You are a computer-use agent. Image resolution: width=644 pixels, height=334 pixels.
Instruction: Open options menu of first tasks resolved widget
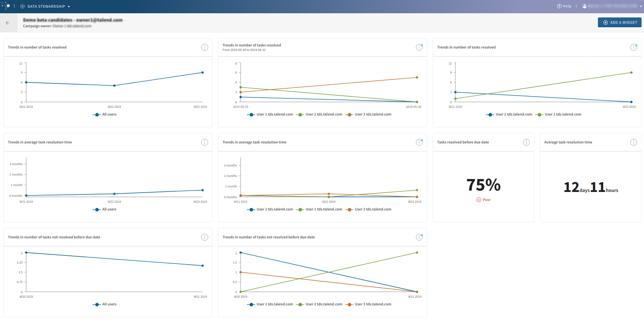click(205, 47)
